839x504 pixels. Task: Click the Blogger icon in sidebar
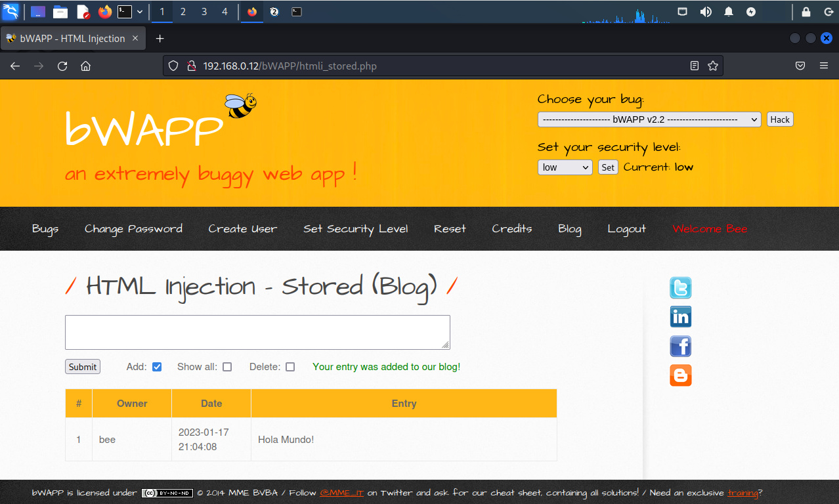pyautogui.click(x=680, y=375)
